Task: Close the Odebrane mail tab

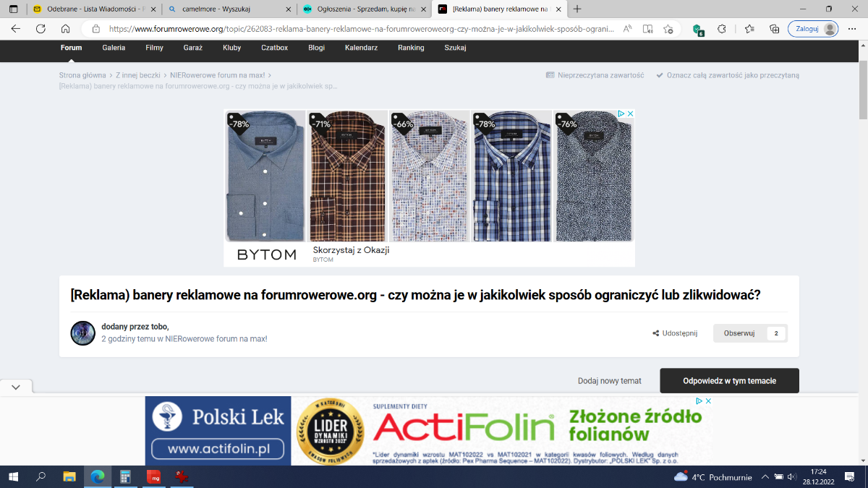Action: pos(153,9)
